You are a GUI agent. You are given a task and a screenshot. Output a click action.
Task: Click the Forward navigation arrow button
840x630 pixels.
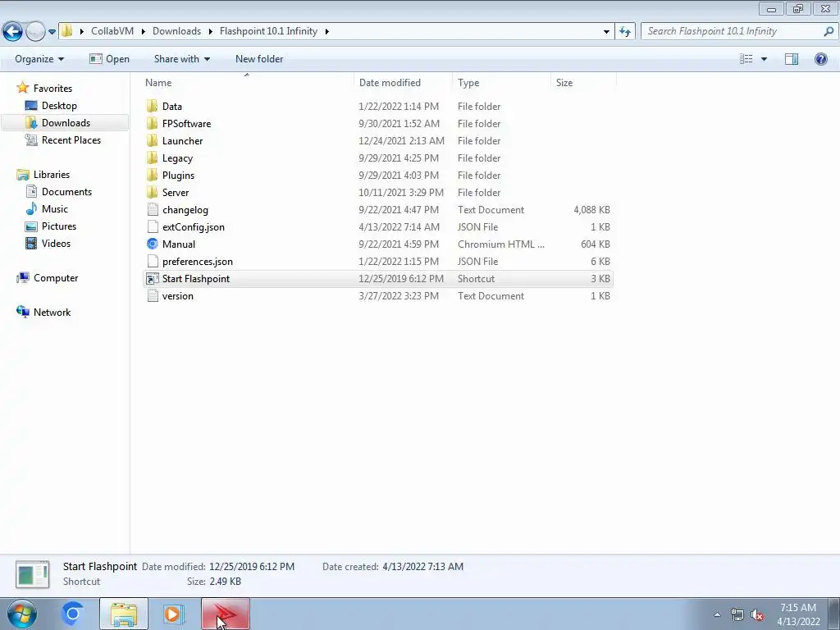[35, 32]
